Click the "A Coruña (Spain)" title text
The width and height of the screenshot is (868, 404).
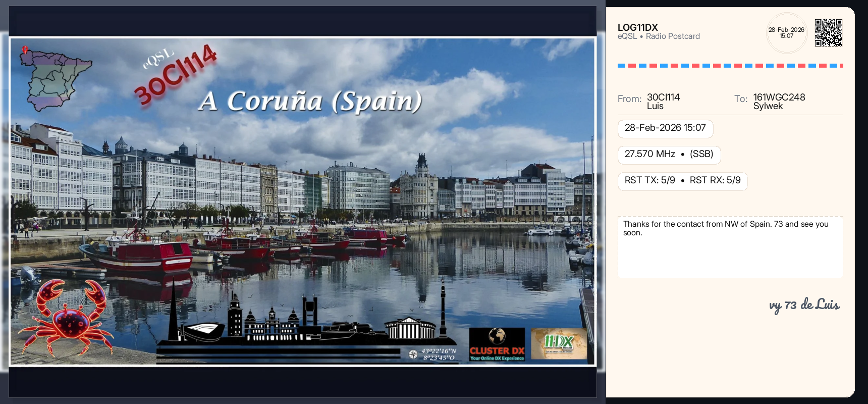point(310,101)
